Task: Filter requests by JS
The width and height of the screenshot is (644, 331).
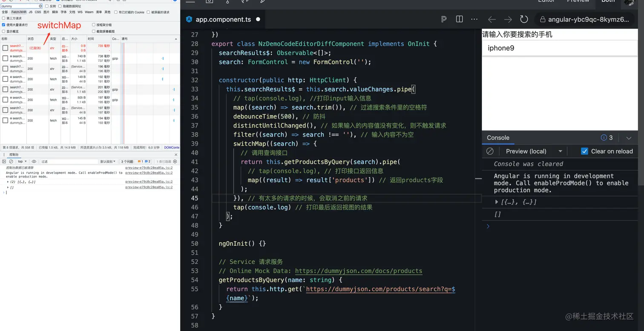Action: click(31, 12)
